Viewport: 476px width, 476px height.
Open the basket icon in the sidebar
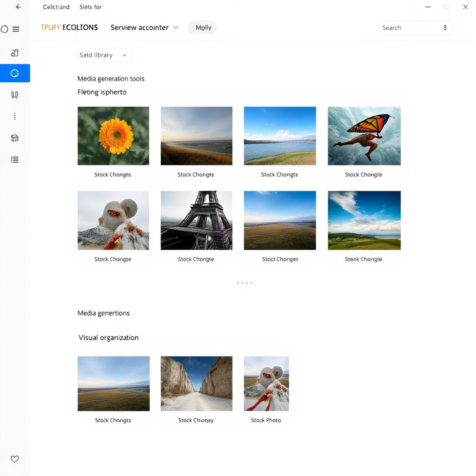point(14,138)
